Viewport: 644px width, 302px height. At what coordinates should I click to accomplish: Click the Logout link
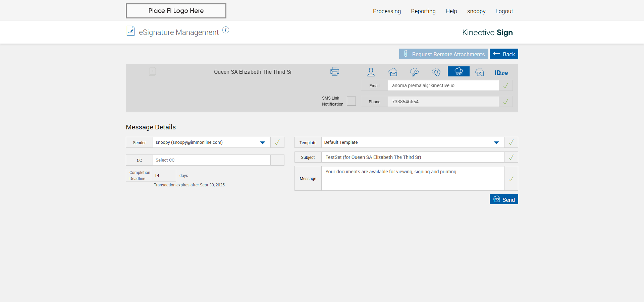(x=504, y=11)
